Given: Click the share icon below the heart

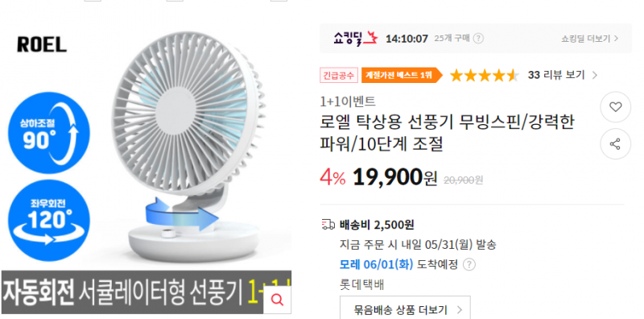Looking at the screenshot, I should tap(615, 144).
